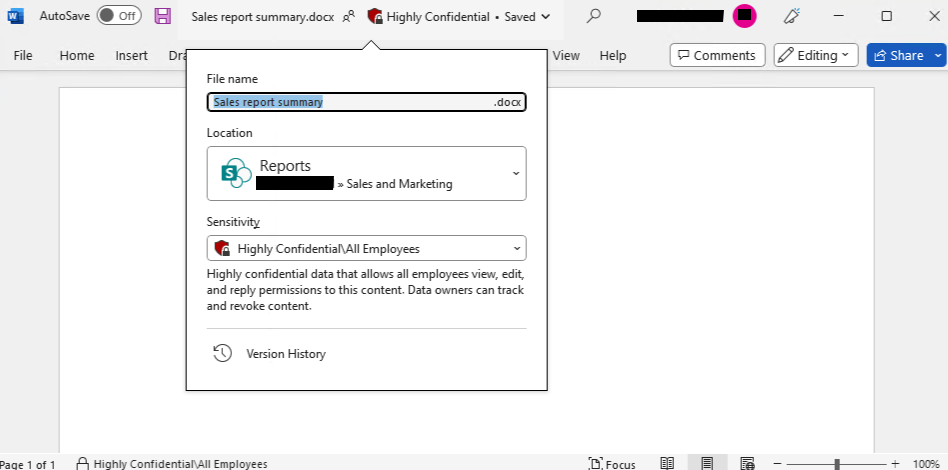Image resolution: width=948 pixels, height=470 pixels.
Task: Switch to Read Mode view
Action: (x=667, y=463)
